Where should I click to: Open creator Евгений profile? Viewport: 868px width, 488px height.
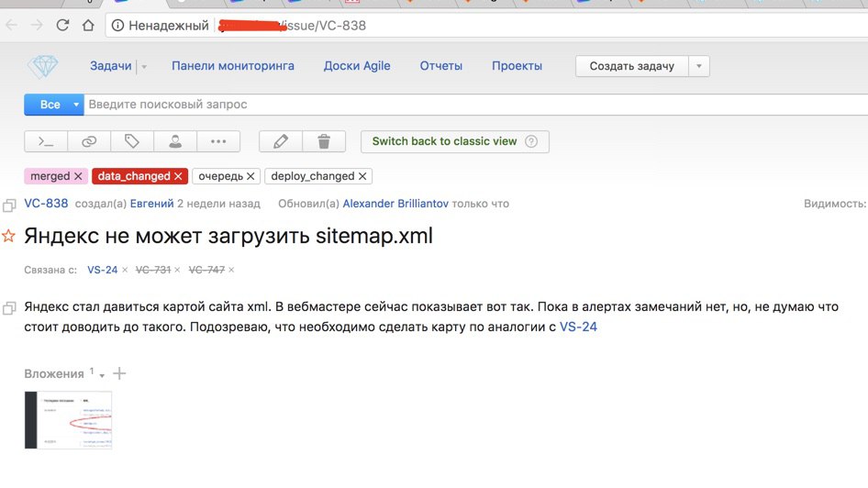pos(151,204)
